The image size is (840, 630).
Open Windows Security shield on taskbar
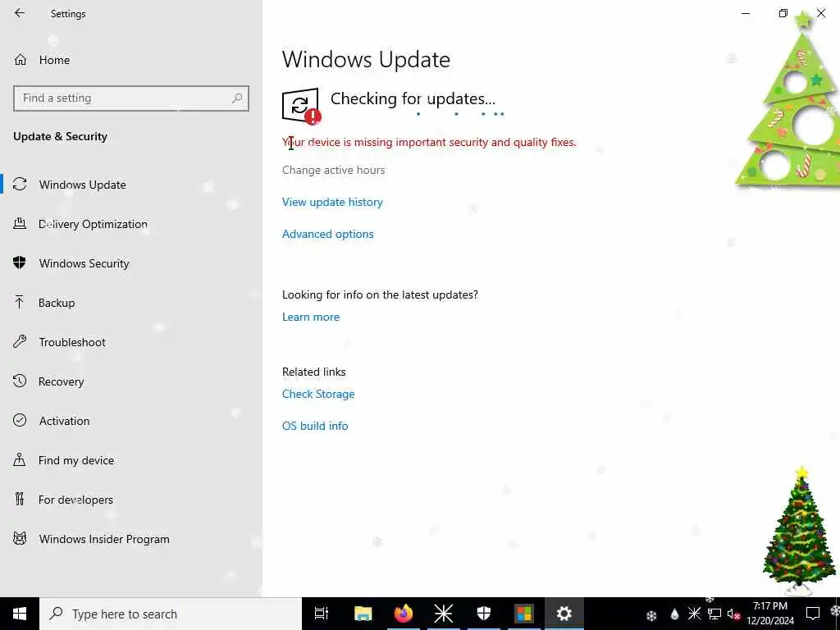pos(484,614)
